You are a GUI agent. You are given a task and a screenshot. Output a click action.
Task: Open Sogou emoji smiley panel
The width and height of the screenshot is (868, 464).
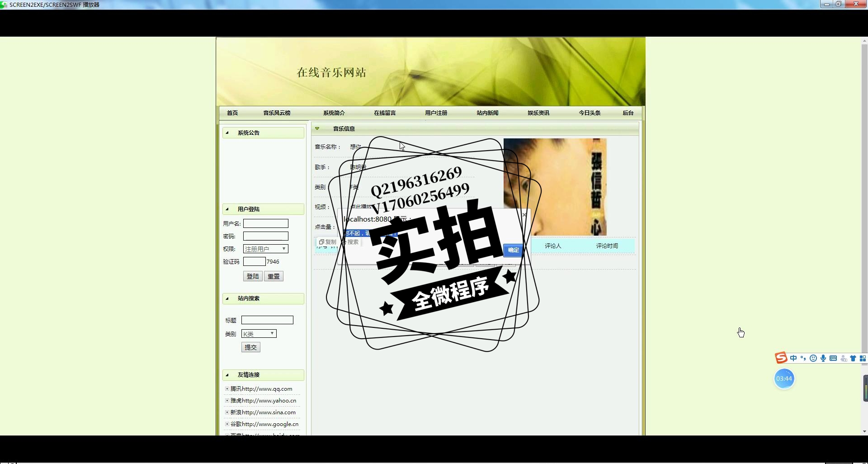point(813,359)
